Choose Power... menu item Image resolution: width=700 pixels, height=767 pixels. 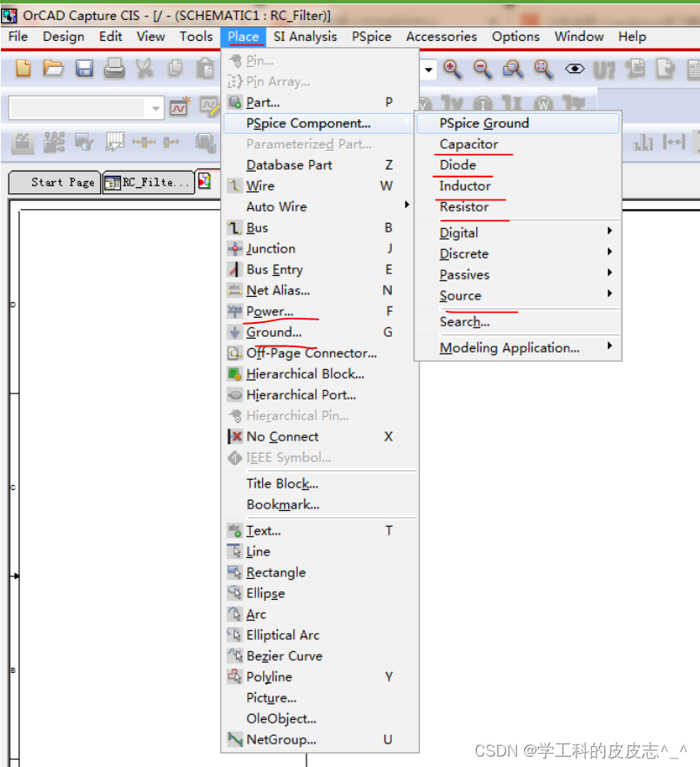coord(320,311)
